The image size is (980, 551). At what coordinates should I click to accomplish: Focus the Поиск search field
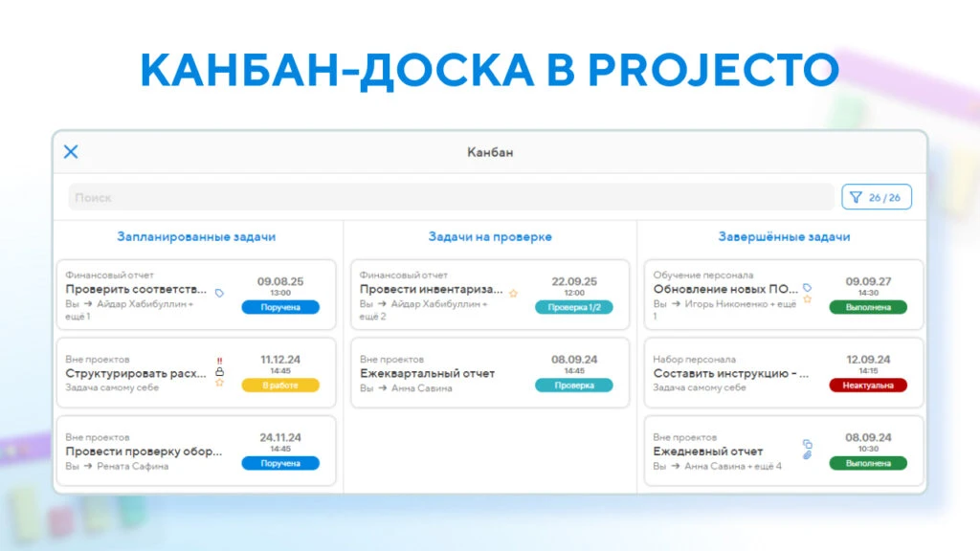click(x=451, y=197)
